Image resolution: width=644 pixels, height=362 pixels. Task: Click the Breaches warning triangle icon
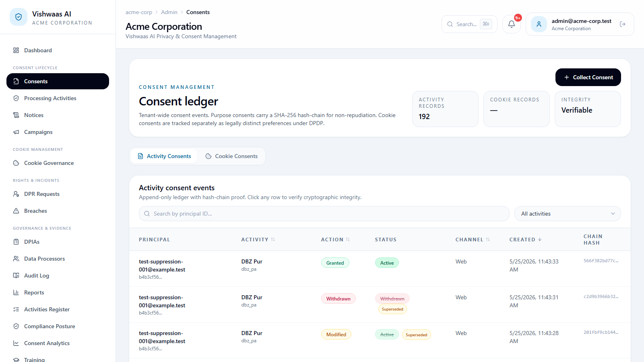[16, 211]
